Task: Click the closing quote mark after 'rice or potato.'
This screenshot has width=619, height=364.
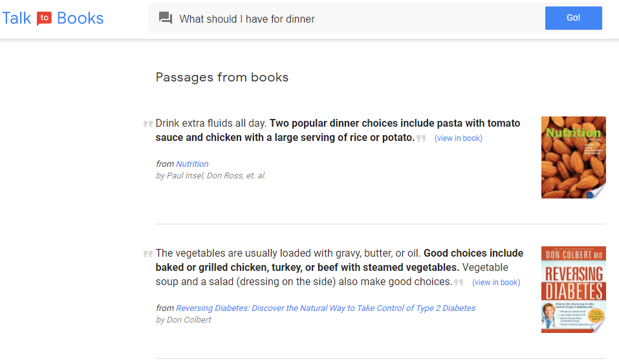Action: click(422, 138)
